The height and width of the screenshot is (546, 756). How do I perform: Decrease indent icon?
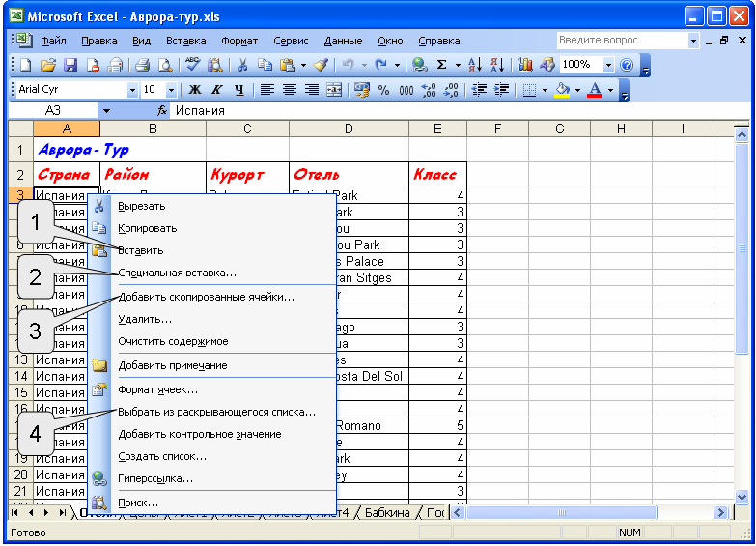[479, 90]
